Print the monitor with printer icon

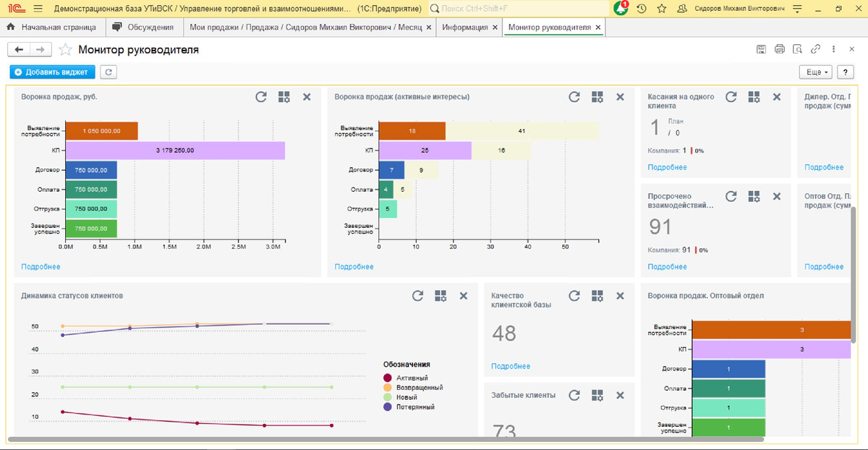tap(779, 49)
